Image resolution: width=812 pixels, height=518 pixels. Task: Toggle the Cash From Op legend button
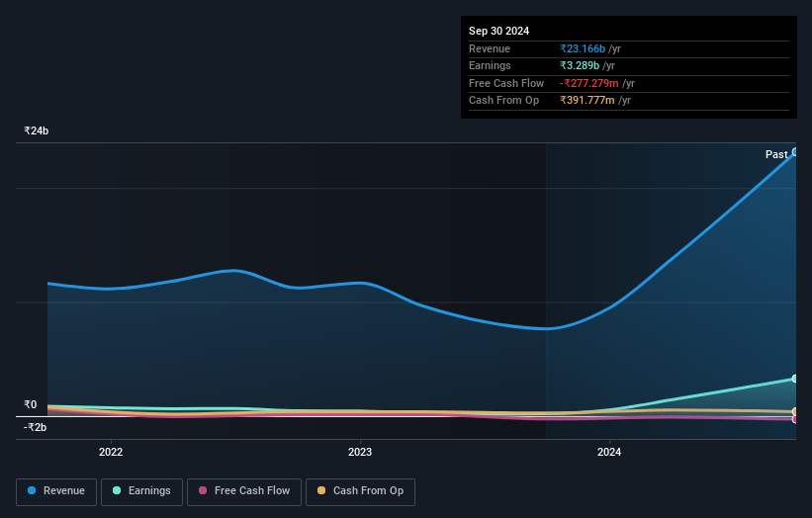tap(360, 491)
